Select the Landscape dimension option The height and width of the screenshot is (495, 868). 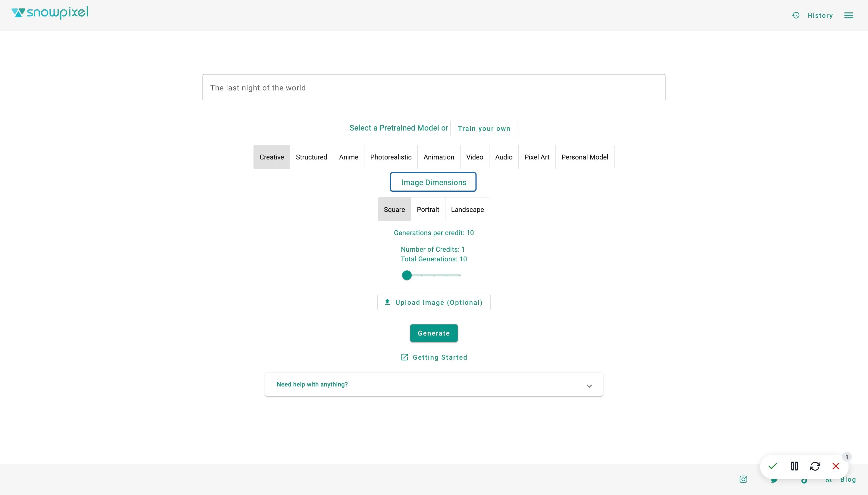[467, 210]
